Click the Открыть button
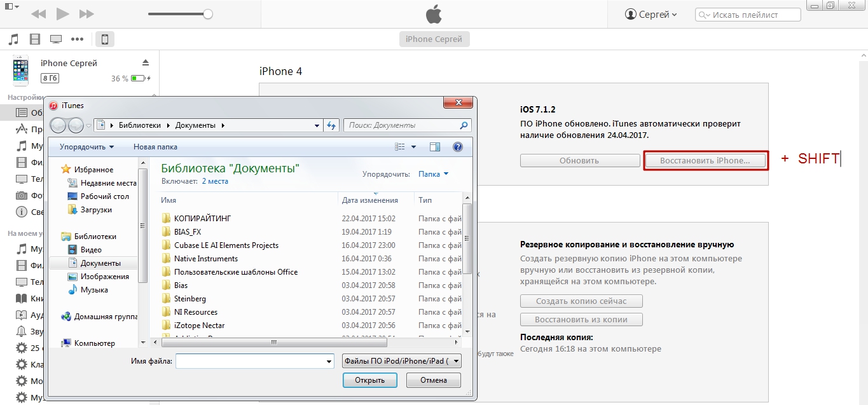Screen dimensions: 868x405 point(369,380)
